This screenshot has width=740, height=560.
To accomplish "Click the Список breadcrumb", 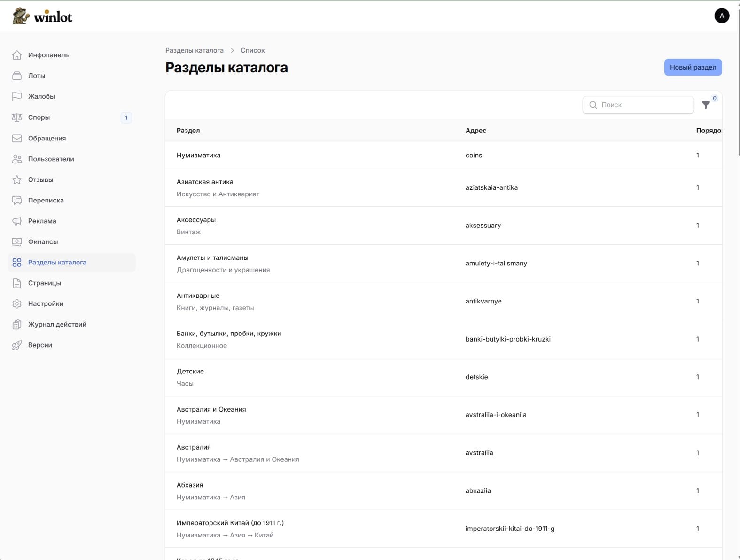I will [253, 50].
